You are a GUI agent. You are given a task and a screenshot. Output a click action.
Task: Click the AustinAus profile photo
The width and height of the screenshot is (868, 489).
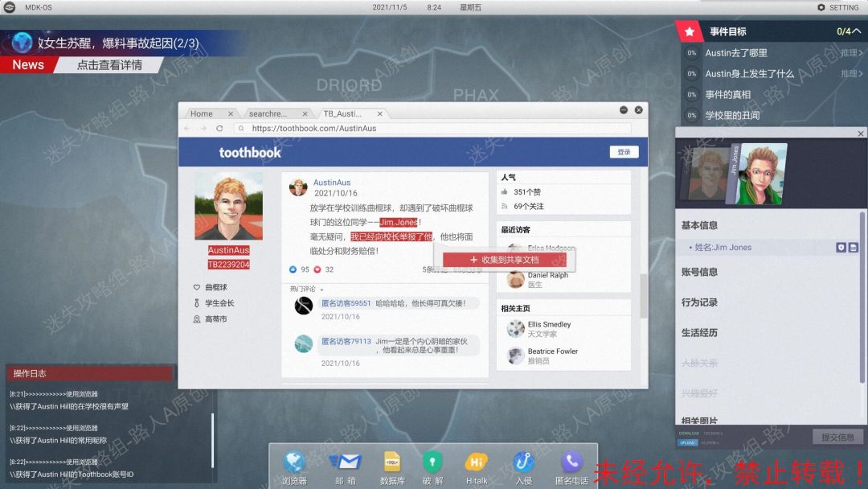228,205
